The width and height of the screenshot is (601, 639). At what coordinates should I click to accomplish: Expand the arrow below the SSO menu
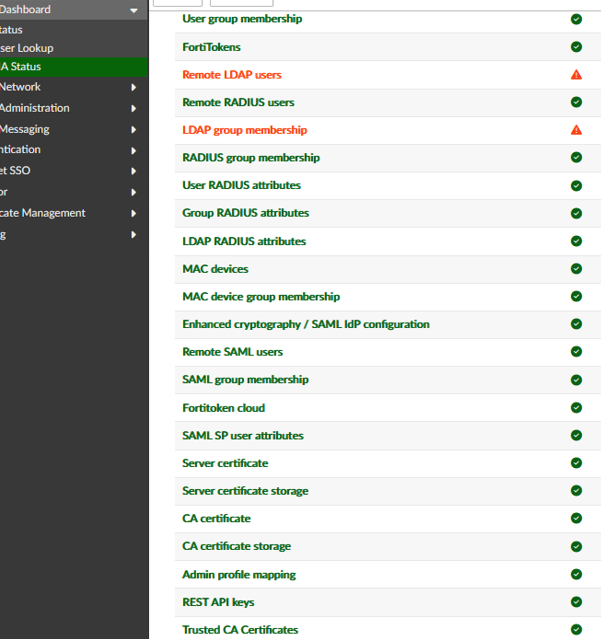[133, 192]
